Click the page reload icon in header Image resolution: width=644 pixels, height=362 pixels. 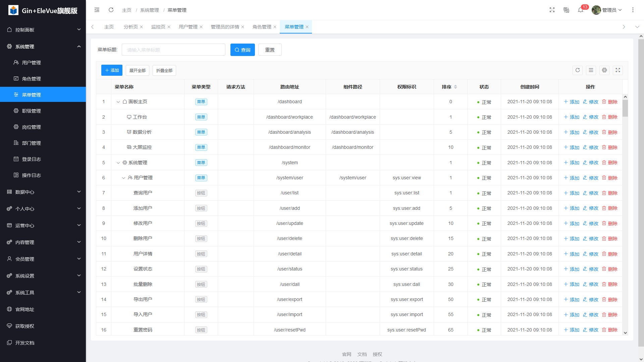[111, 10]
